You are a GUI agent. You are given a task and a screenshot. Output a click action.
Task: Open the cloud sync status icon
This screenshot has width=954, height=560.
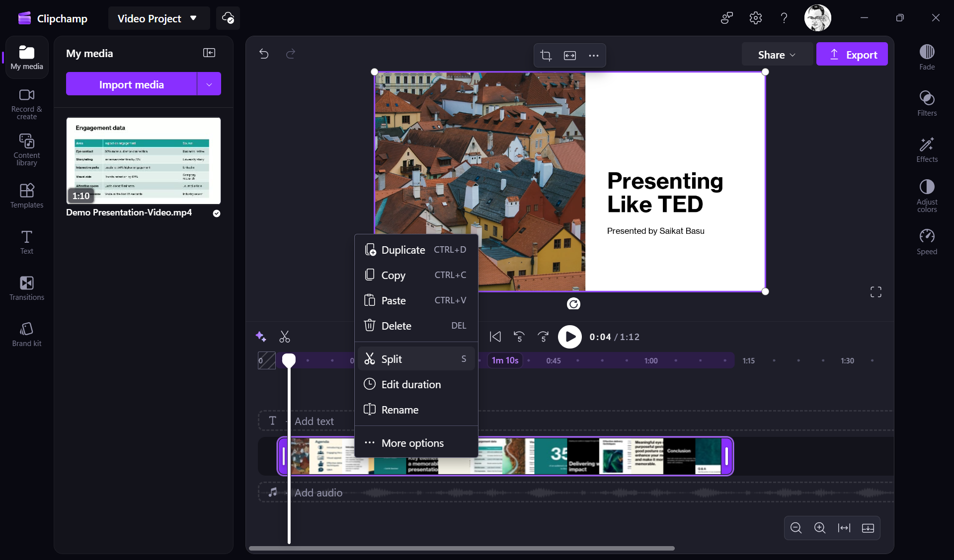tap(228, 18)
